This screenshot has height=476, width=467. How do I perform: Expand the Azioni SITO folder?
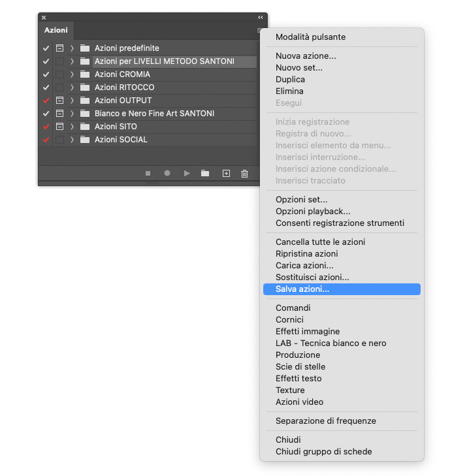point(72,127)
